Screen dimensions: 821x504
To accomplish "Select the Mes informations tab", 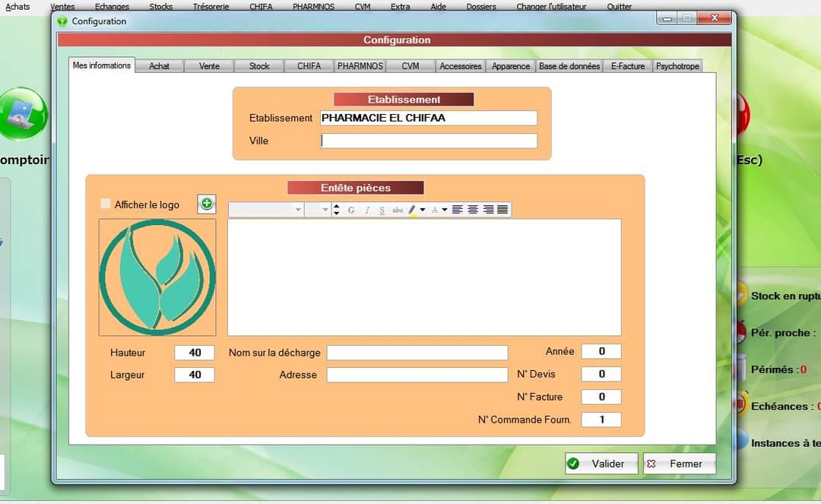I will tap(102, 65).
